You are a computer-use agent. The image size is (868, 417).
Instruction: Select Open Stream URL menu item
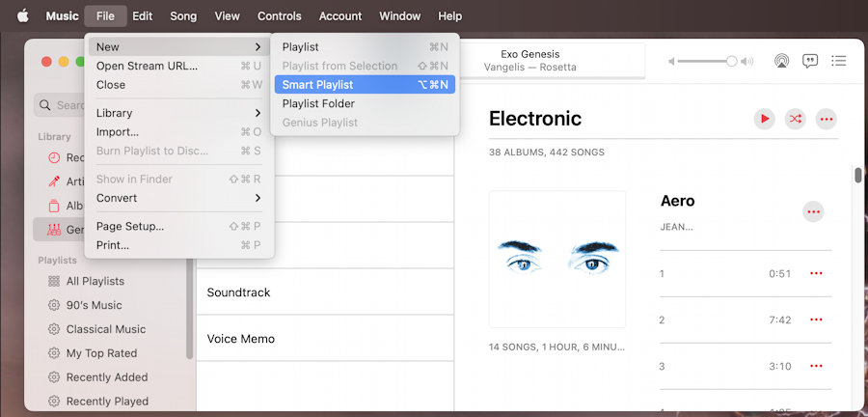tap(179, 66)
